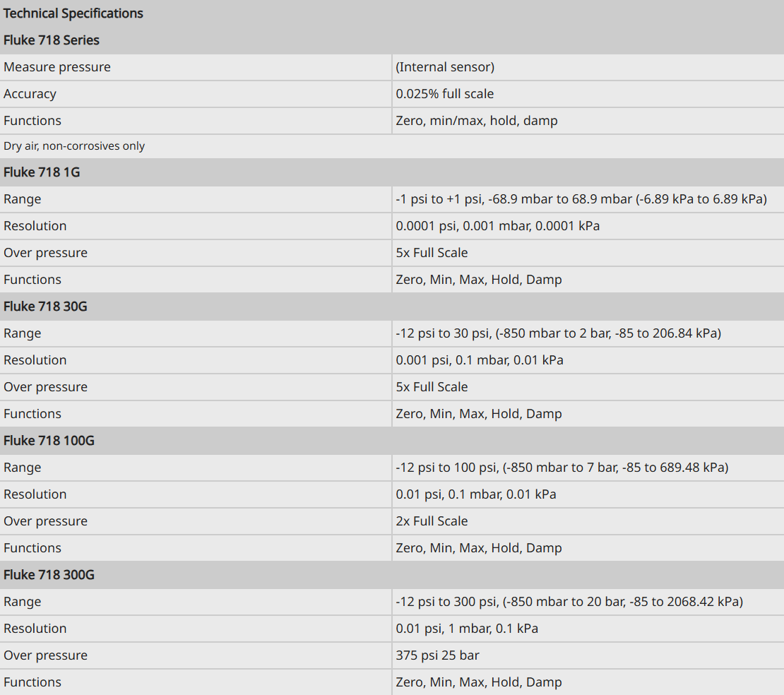Click the 0.001 psi, 0.1 mbar resolution value
Viewport: 784px width, 695px height.
pyautogui.click(x=479, y=360)
